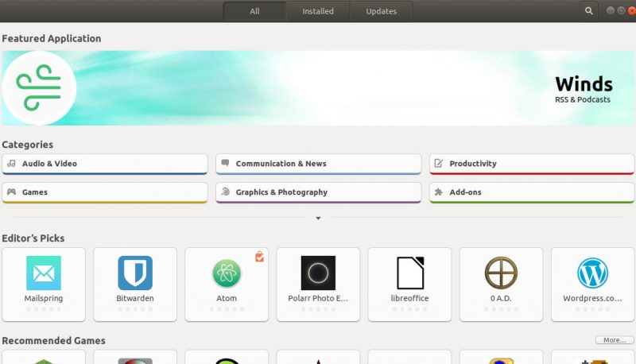This screenshot has height=364, width=636.
Task: Open the libreoffice document icon
Action: (410, 273)
